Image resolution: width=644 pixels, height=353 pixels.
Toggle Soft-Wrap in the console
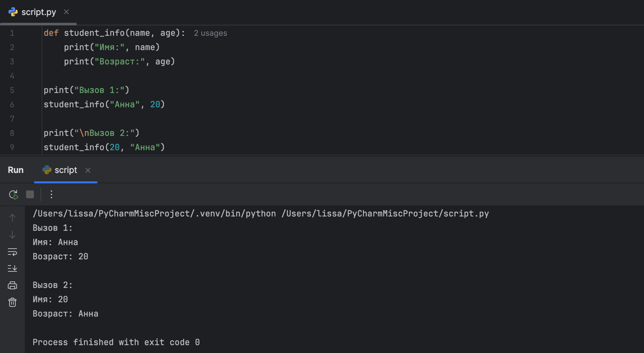[x=12, y=252]
